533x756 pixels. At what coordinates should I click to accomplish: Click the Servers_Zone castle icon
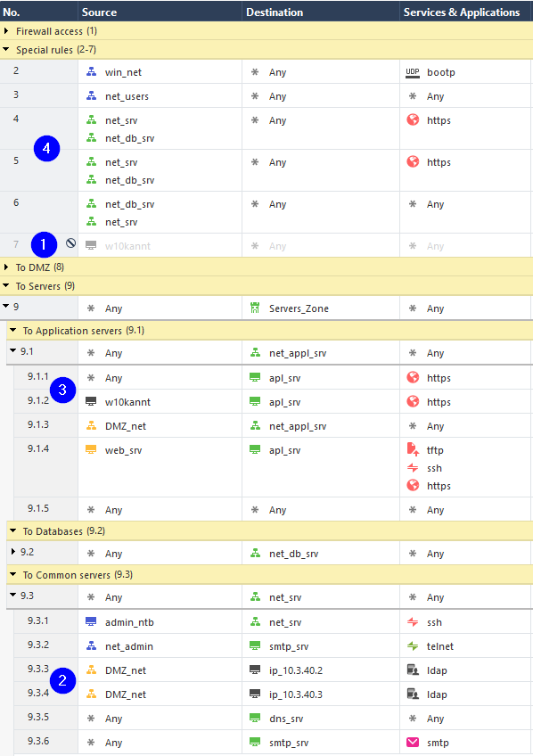tap(255, 308)
